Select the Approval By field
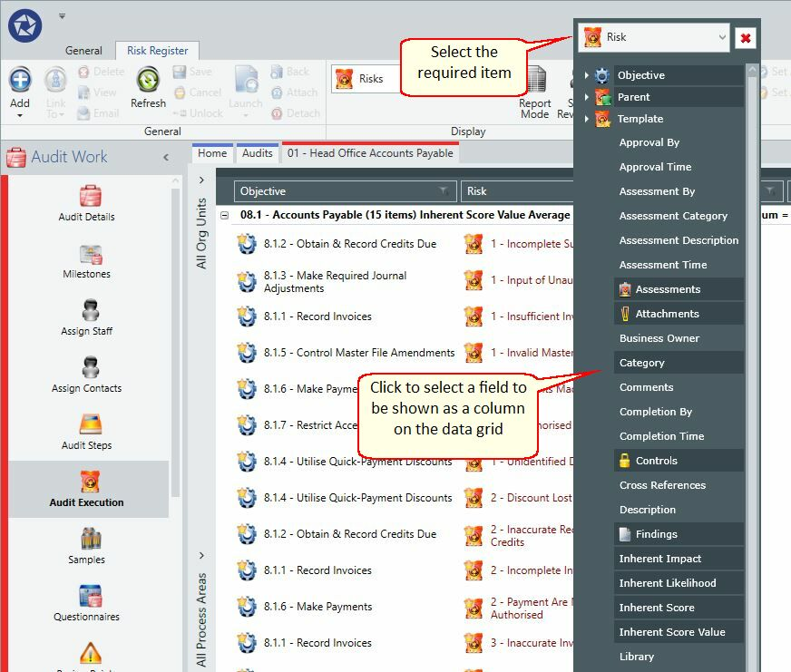Image resolution: width=791 pixels, height=672 pixels. tap(679, 142)
